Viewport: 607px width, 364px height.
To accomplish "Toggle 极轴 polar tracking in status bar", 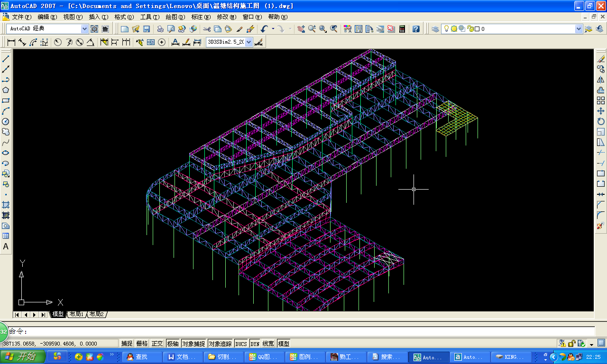I will (173, 344).
